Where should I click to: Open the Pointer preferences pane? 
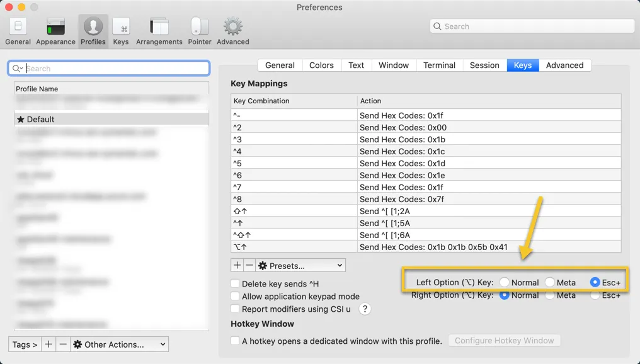[200, 31]
